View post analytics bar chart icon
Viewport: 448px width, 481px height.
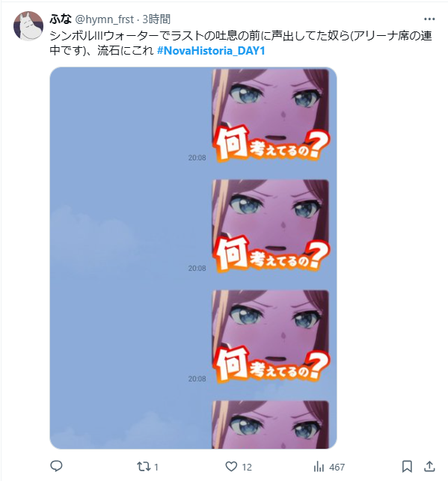(x=319, y=467)
